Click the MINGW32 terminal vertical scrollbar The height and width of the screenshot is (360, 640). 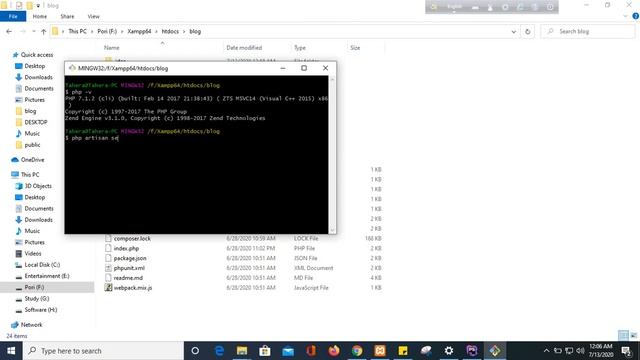[332, 154]
